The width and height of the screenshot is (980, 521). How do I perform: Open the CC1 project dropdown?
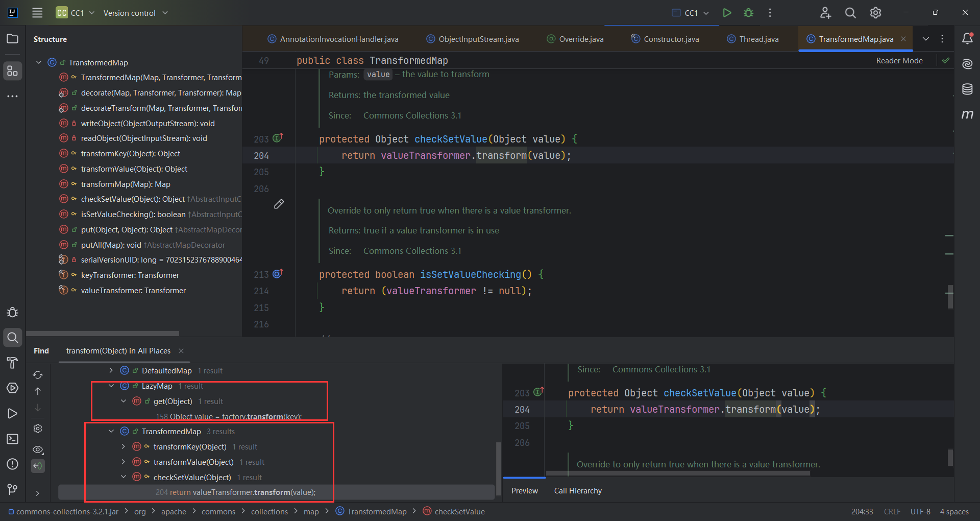(76, 13)
